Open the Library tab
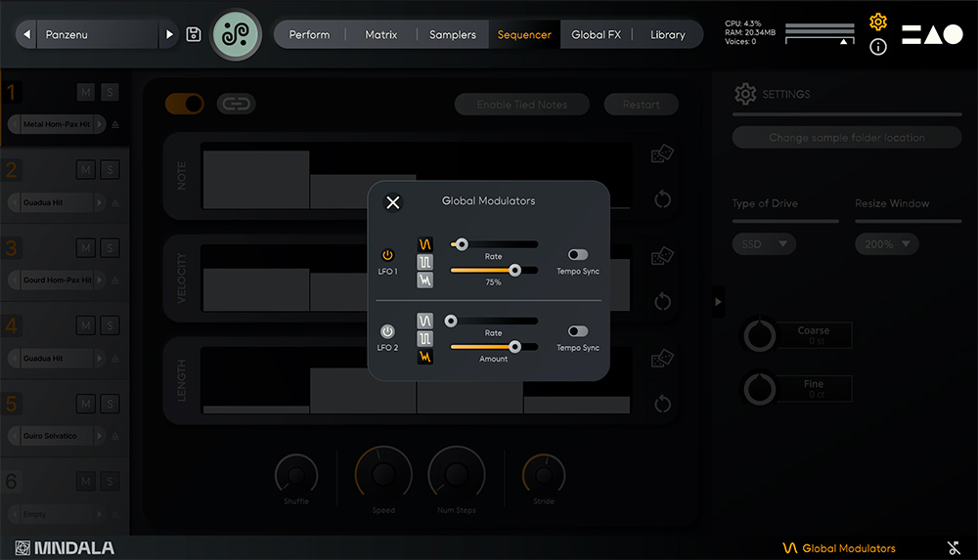The width and height of the screenshot is (978, 560). coord(667,35)
